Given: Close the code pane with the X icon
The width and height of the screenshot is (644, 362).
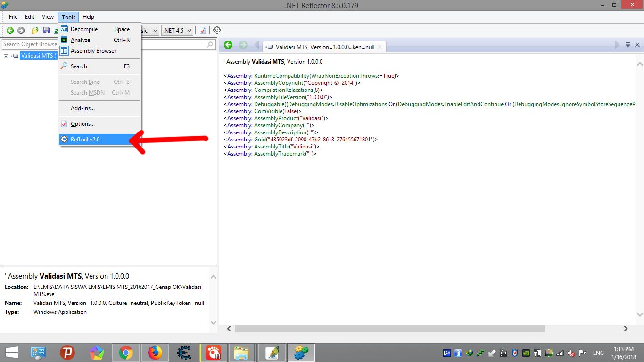Looking at the screenshot, I should [637, 45].
